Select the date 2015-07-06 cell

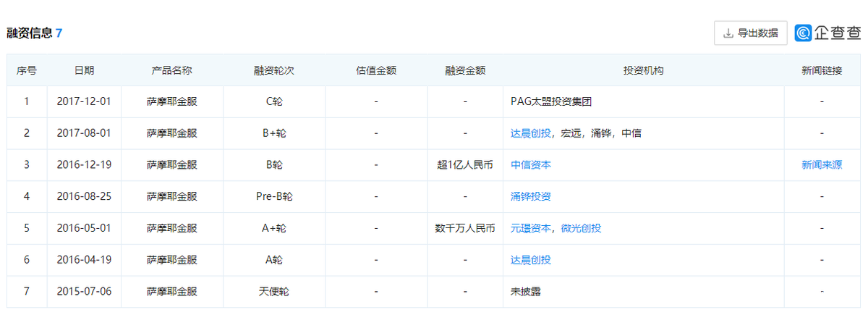(x=84, y=292)
